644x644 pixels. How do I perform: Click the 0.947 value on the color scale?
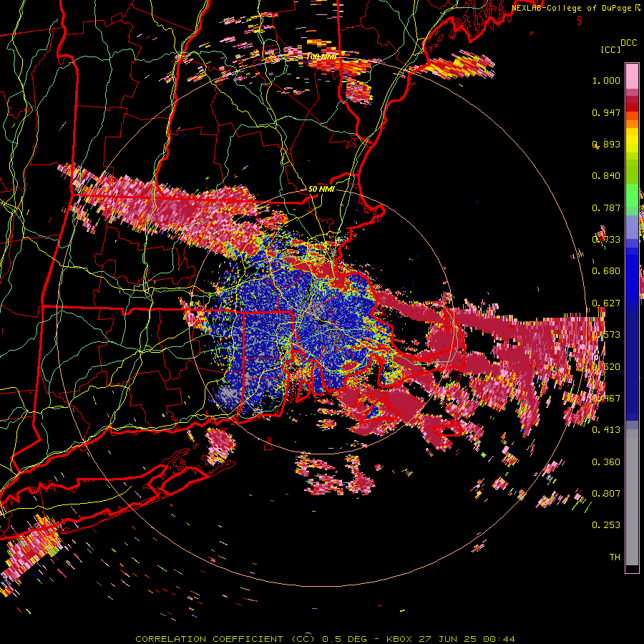(x=606, y=112)
